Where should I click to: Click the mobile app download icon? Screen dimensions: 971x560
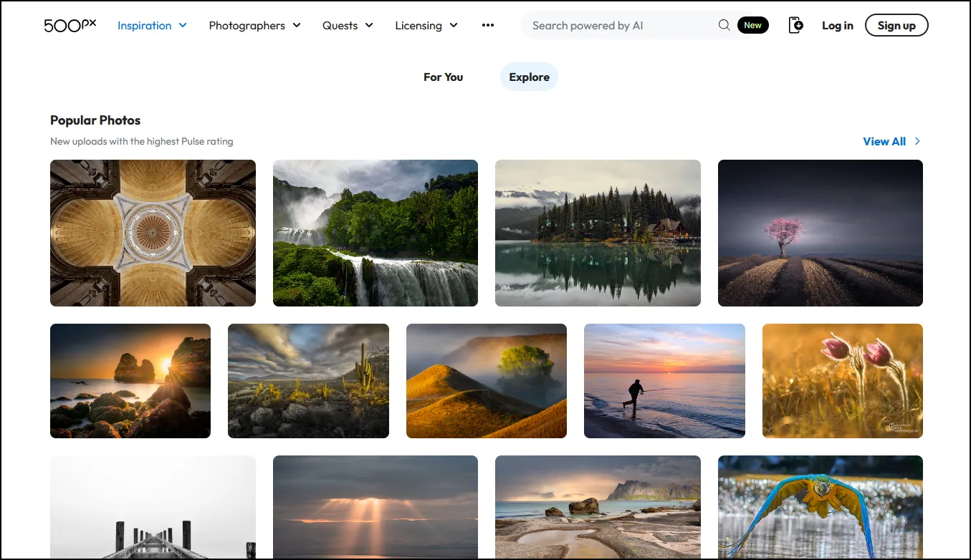tap(795, 25)
